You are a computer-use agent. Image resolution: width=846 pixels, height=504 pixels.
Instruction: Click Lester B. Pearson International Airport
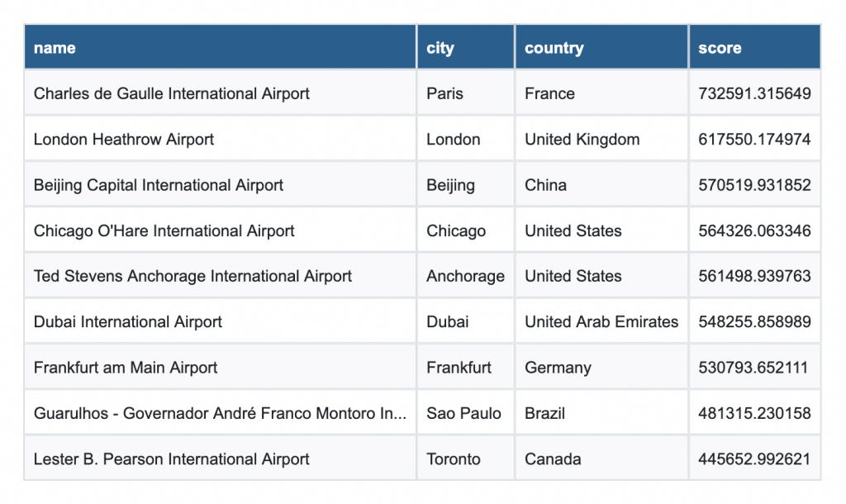172,459
